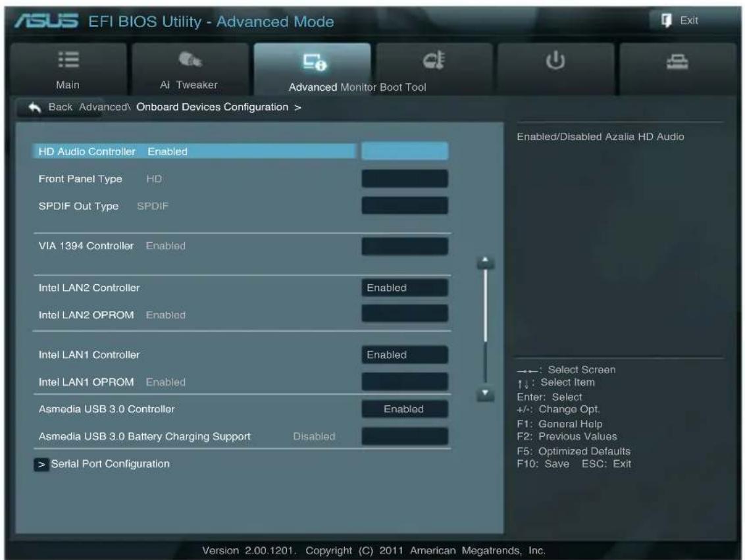Select Asmedia USB 3.0 Controller label

107,409
